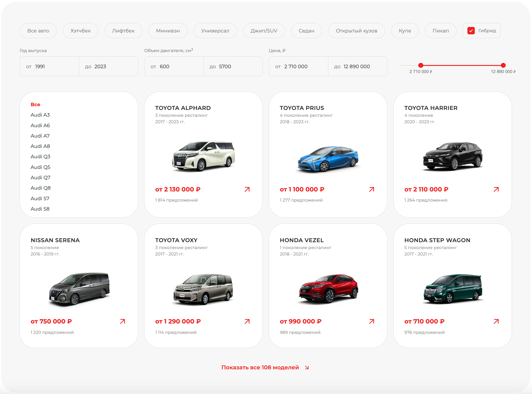Click the arrow icon on Toyota Alphard card
The image size is (532, 394).
(247, 189)
